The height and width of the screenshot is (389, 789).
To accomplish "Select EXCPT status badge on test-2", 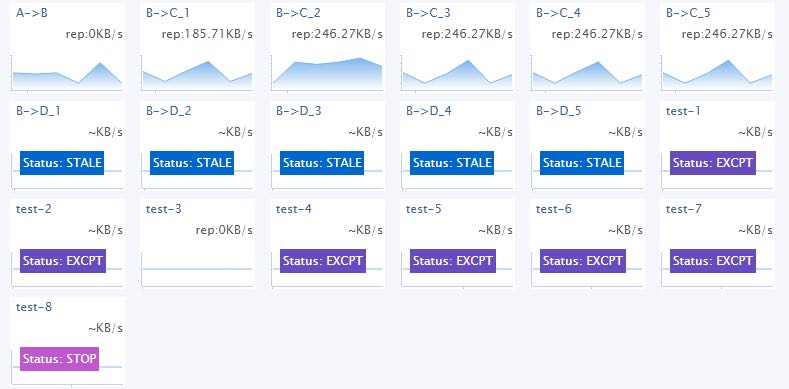I will [x=63, y=261].
